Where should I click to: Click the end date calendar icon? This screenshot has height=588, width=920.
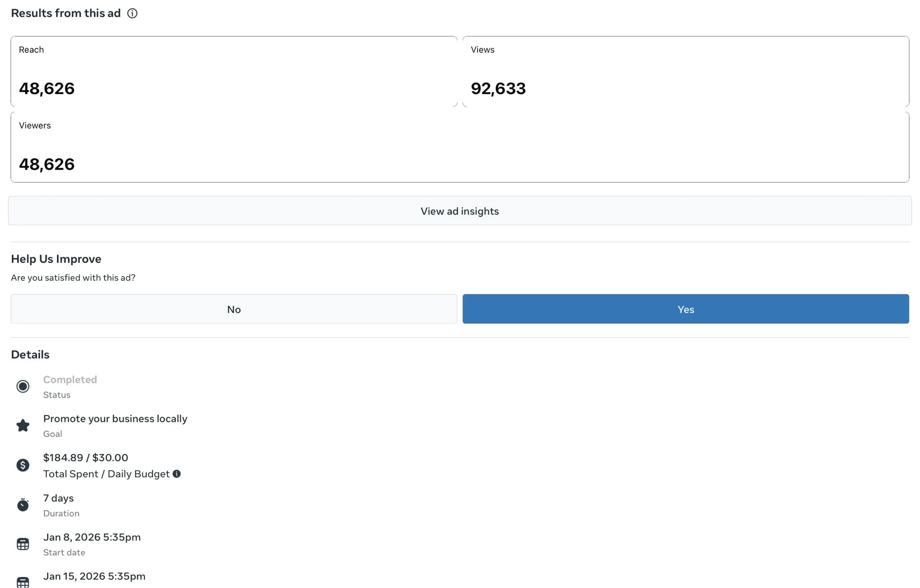23,582
